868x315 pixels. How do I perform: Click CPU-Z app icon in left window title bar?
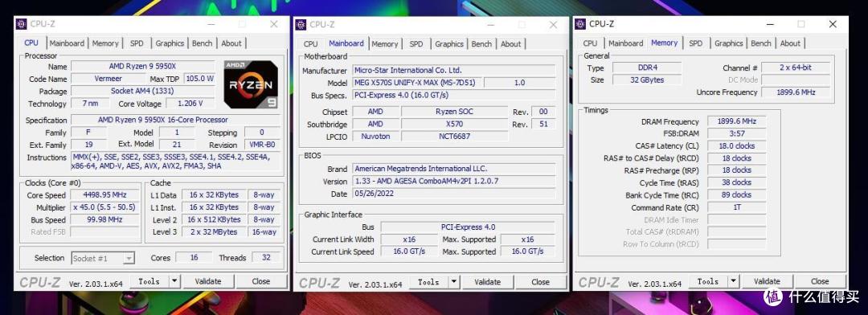click(x=21, y=24)
